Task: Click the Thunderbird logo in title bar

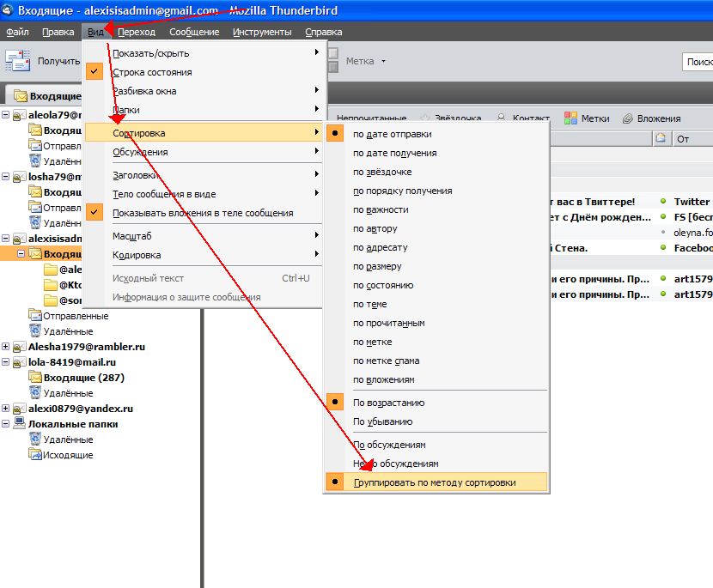Action: pos(7,9)
